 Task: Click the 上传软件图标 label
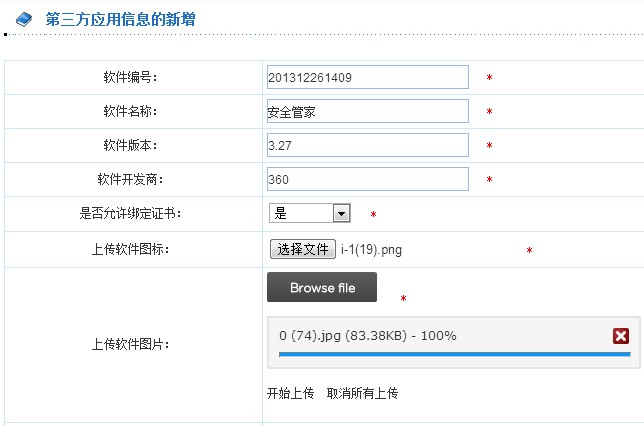pyautogui.click(x=130, y=249)
